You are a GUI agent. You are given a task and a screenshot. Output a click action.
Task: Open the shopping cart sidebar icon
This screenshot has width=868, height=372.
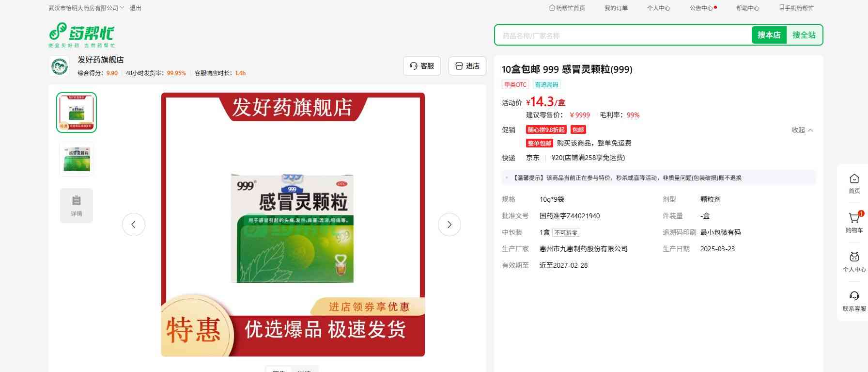click(854, 219)
